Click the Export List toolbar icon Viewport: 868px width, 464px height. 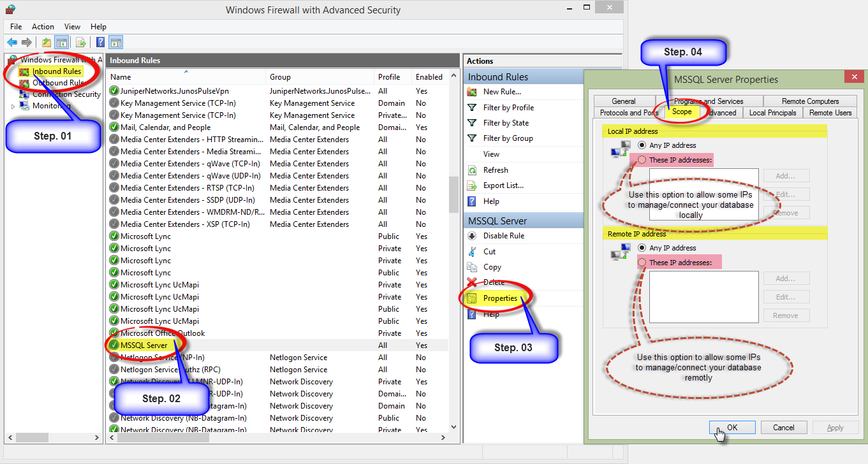(80, 43)
